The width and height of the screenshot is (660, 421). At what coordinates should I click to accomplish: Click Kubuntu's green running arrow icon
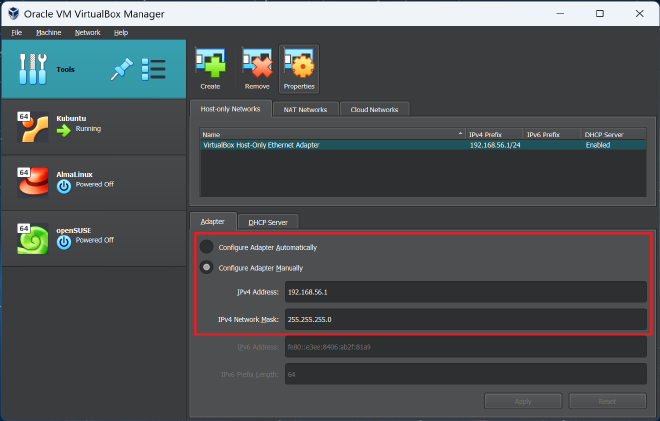64,131
